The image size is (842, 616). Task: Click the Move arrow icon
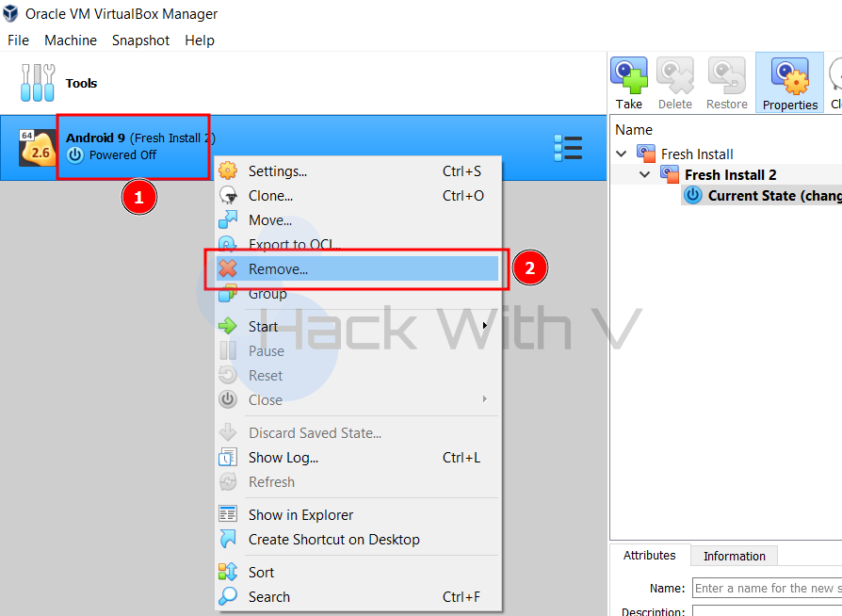tap(228, 220)
